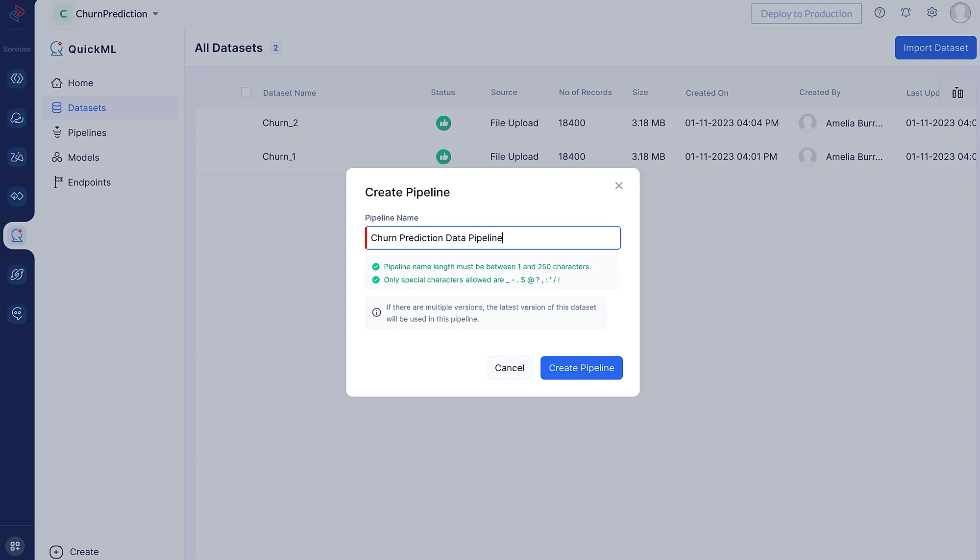Click the QuickML service icon in the left rail
The image size is (980, 560).
click(x=17, y=235)
